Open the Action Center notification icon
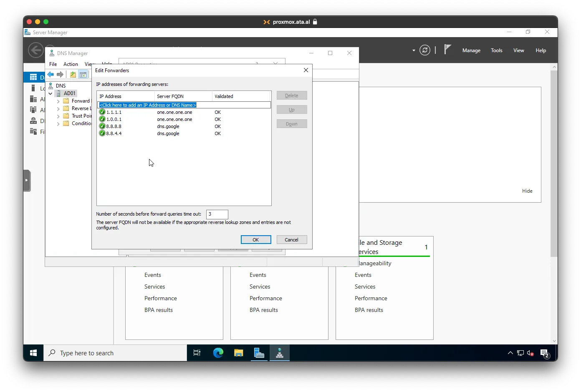Viewport: 581px width, 392px height. (x=545, y=353)
